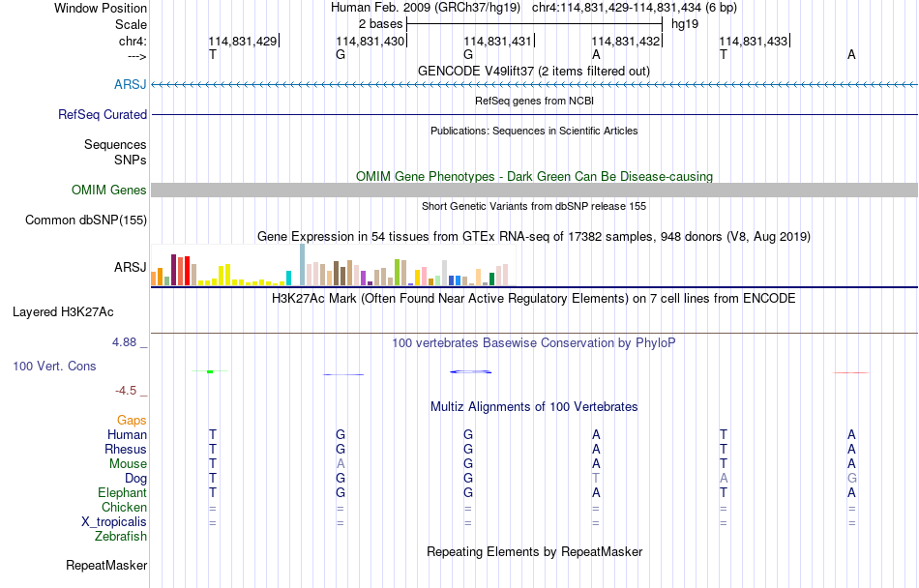Click position label 114,831,429

point(243,42)
